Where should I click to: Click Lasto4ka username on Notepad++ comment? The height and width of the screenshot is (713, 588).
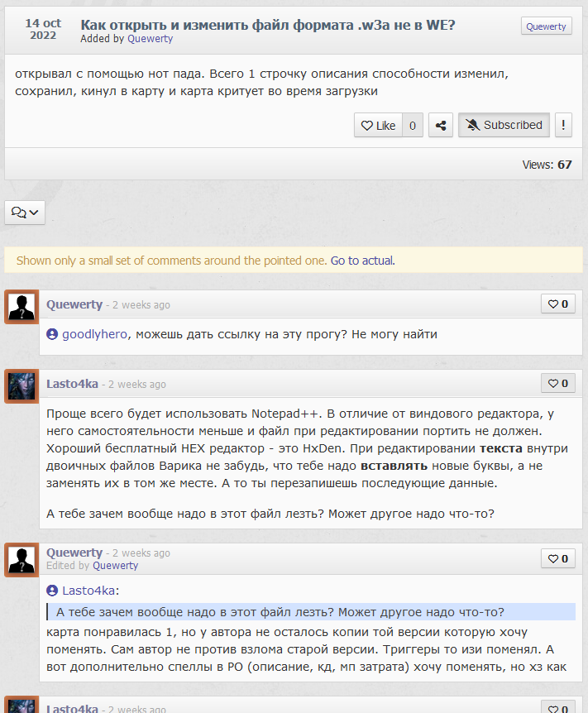72,384
